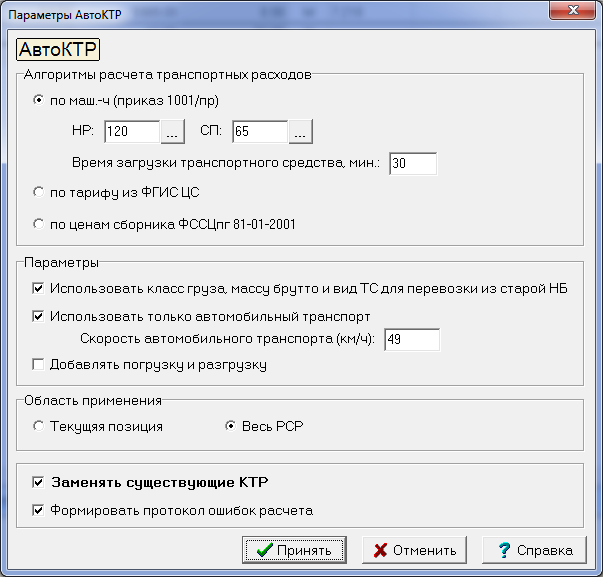Click 'Алгоритмы расчета транспортных расходов' group title
Image resolution: width=603 pixels, height=577 pixels.
coord(168,75)
